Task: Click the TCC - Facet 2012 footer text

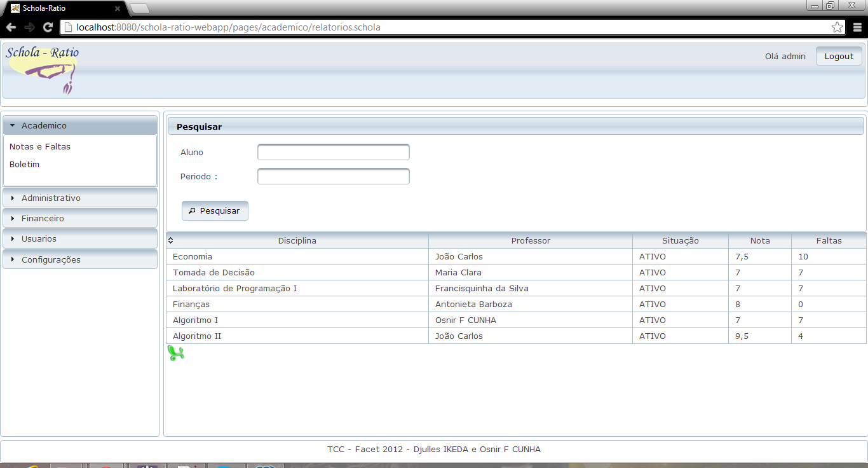Action: point(434,449)
